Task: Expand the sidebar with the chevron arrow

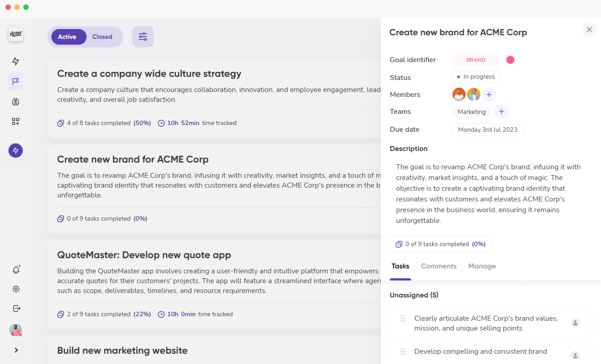Action: 16,350
